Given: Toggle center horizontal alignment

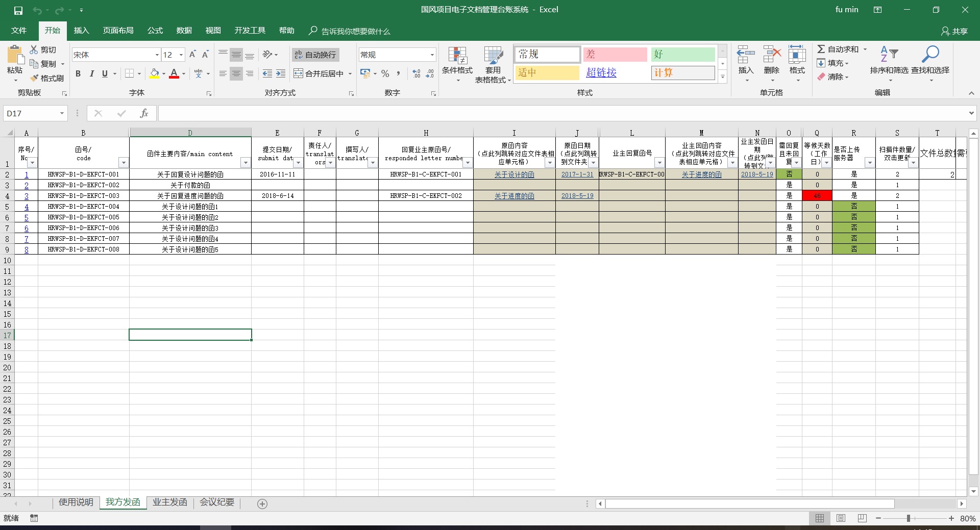Looking at the screenshot, I should click(x=236, y=74).
